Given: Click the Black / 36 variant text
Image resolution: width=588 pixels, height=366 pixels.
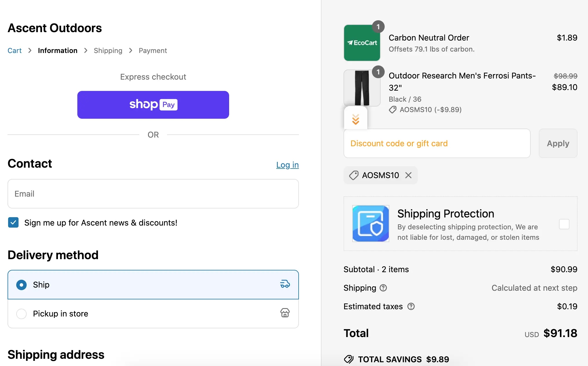Looking at the screenshot, I should 405,99.
